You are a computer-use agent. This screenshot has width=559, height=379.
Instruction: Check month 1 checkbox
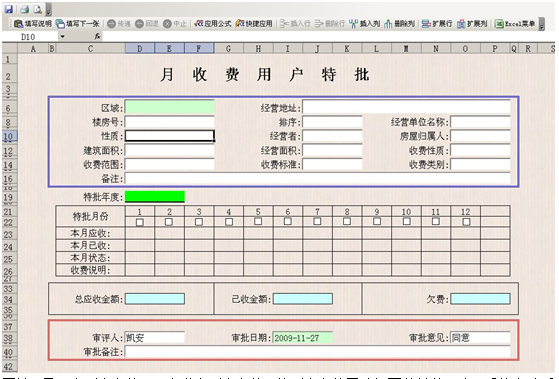pyautogui.click(x=140, y=222)
